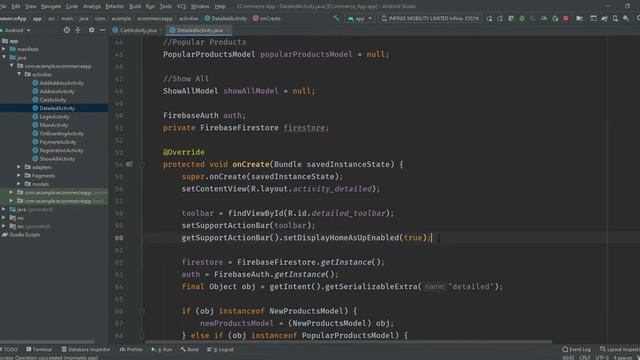Open the Build tool window tab
Image resolution: width=640 pixels, height=360 pixels.
click(x=190, y=349)
